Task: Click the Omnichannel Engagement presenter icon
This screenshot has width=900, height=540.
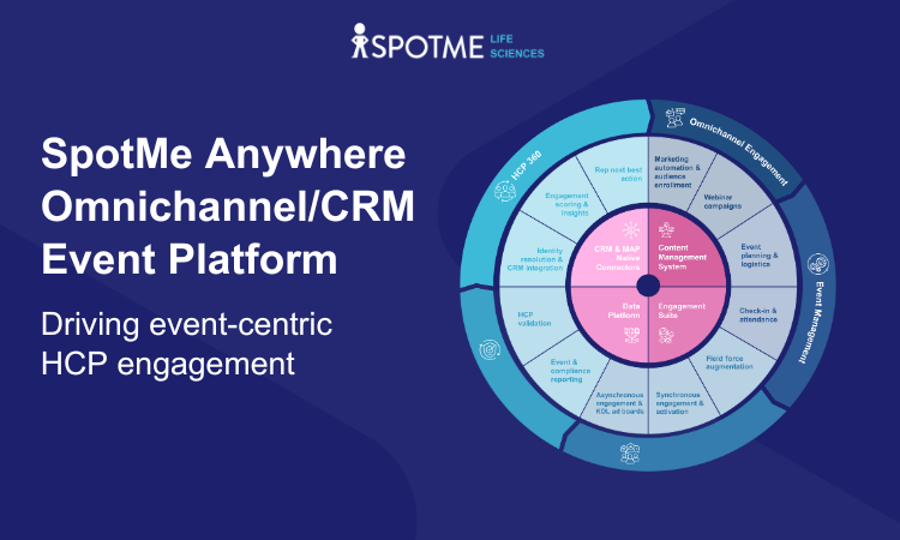Action: tap(675, 117)
